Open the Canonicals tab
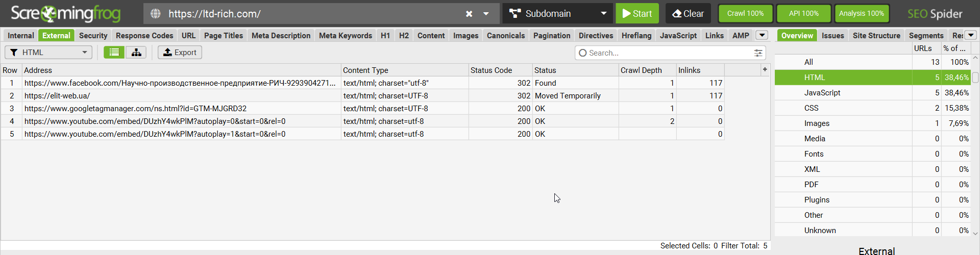The image size is (980, 255). (x=506, y=35)
